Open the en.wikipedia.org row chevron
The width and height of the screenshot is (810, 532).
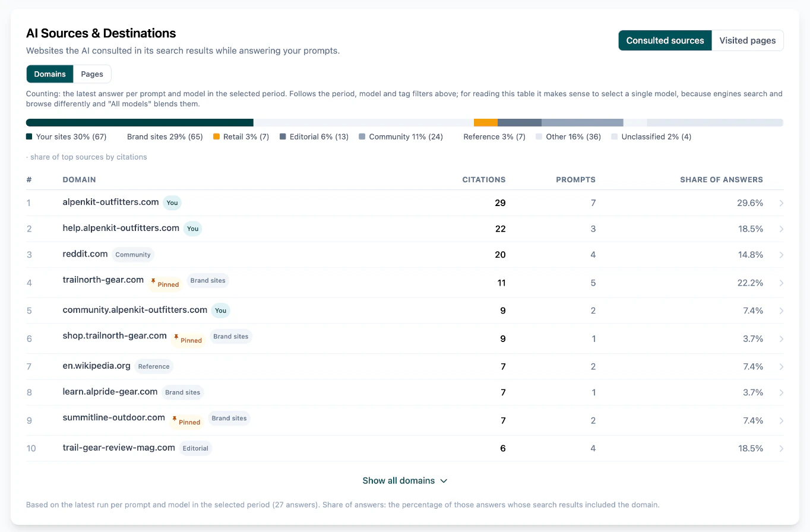[781, 367]
